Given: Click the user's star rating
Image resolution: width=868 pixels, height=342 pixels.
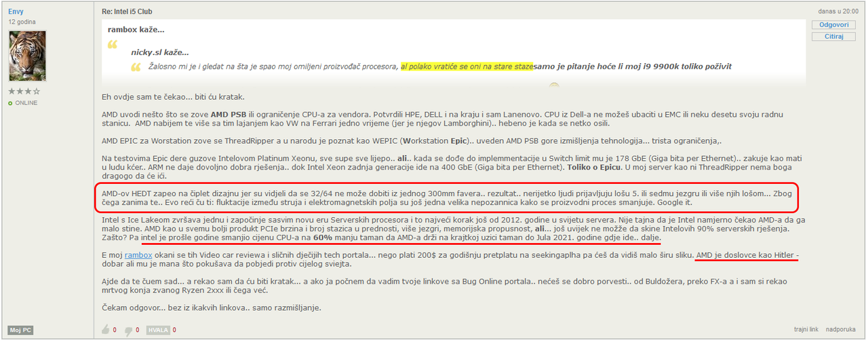Looking at the screenshot, I should pyautogui.click(x=24, y=91).
